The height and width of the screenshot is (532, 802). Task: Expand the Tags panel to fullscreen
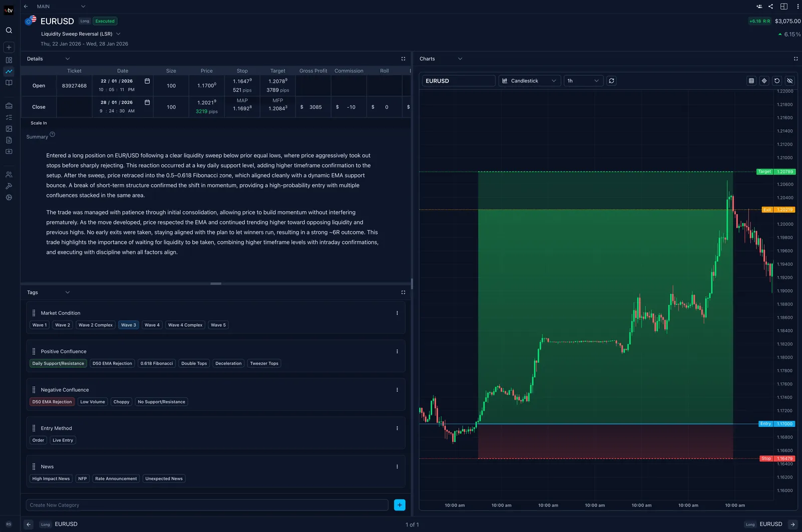(403, 293)
